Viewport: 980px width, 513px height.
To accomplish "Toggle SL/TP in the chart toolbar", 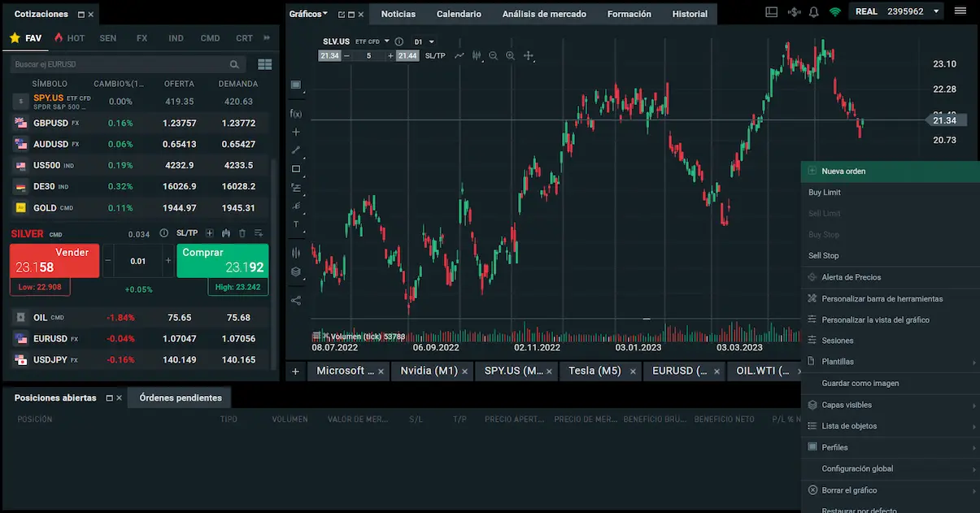I will (435, 56).
